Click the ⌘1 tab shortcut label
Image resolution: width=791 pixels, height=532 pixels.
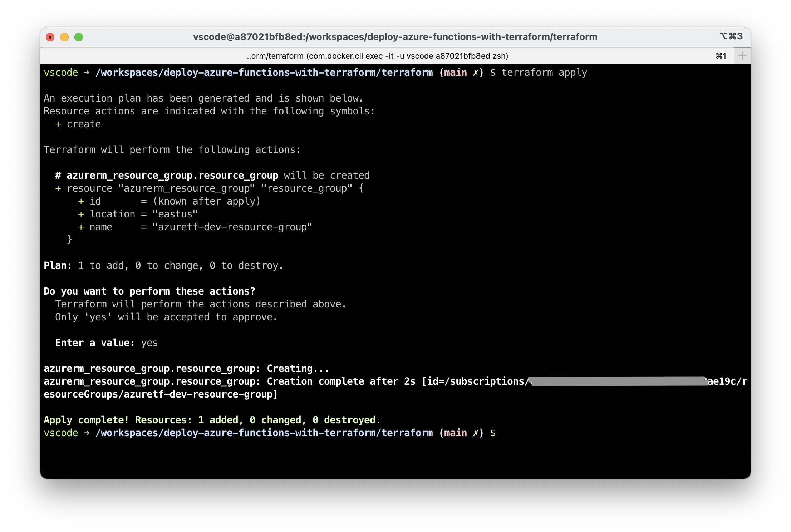pyautogui.click(x=721, y=56)
